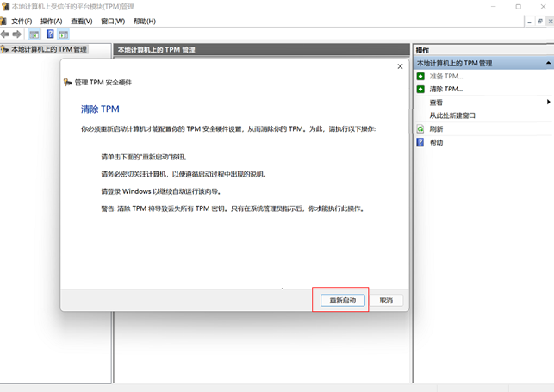Click the back arrow in the toolbar

tap(5, 34)
